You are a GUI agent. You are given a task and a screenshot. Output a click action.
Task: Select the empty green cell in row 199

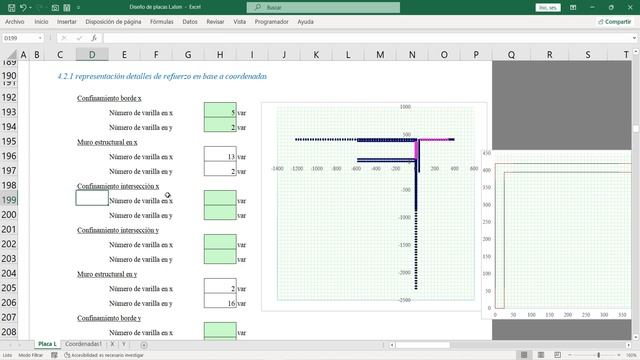[x=220, y=198]
